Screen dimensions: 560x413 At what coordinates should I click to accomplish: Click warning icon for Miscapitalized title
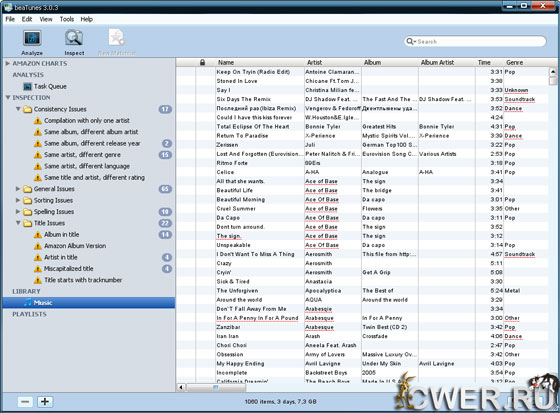(38, 269)
